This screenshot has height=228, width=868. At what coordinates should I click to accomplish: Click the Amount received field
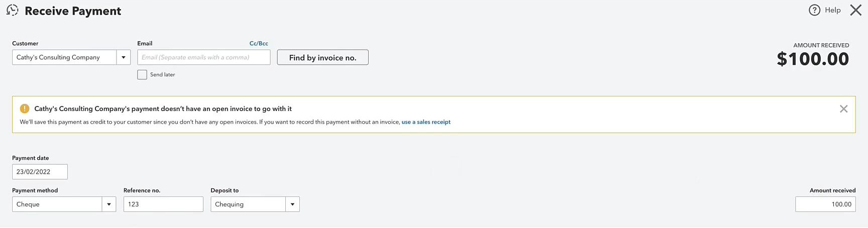[x=825, y=204]
